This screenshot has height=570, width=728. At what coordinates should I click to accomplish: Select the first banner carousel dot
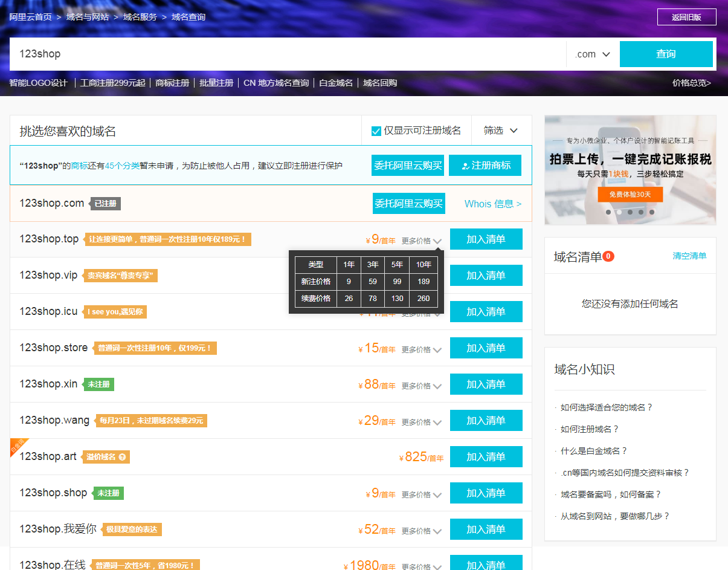[608, 212]
